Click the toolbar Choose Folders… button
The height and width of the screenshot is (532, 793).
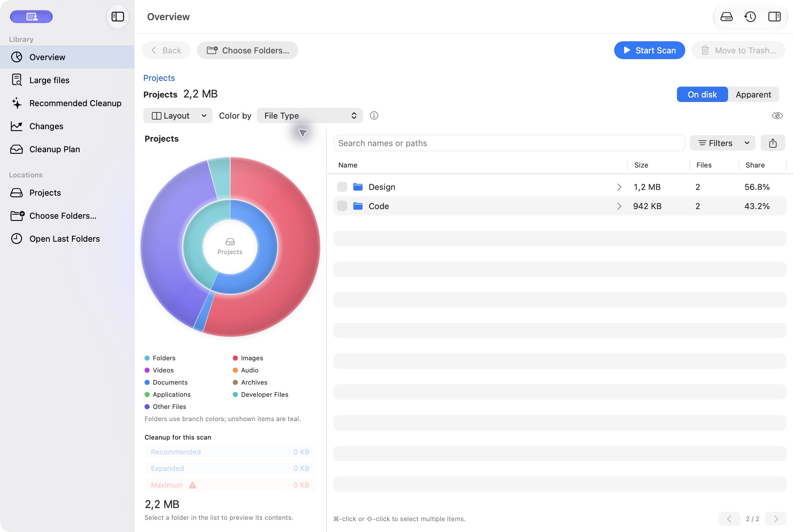click(247, 50)
